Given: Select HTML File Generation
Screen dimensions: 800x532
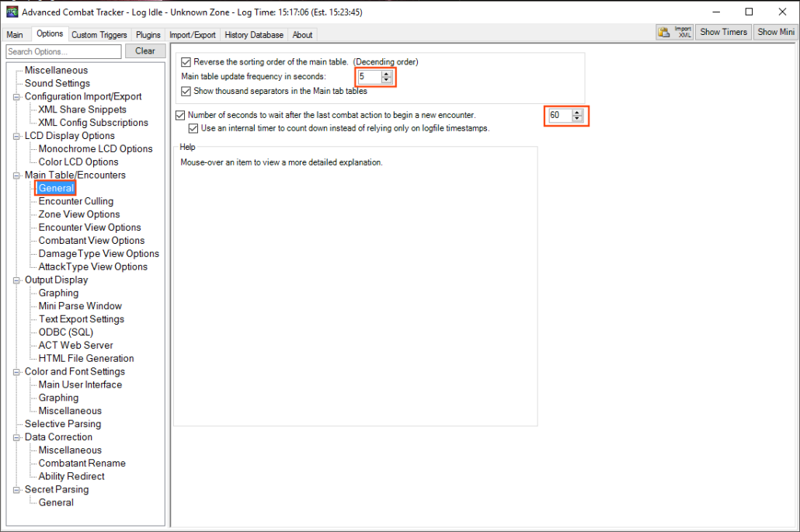Looking at the screenshot, I should click(86, 359).
